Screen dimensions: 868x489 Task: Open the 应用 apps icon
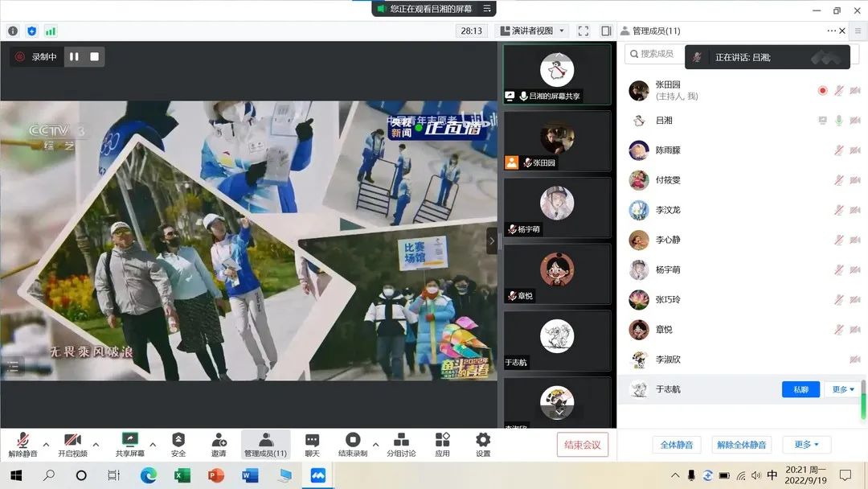[x=442, y=444]
